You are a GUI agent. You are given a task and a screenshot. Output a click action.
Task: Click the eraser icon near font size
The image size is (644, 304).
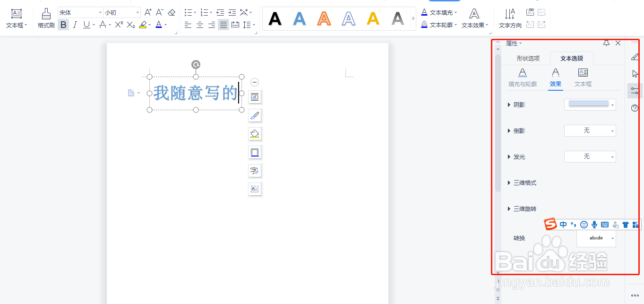pyautogui.click(x=171, y=12)
